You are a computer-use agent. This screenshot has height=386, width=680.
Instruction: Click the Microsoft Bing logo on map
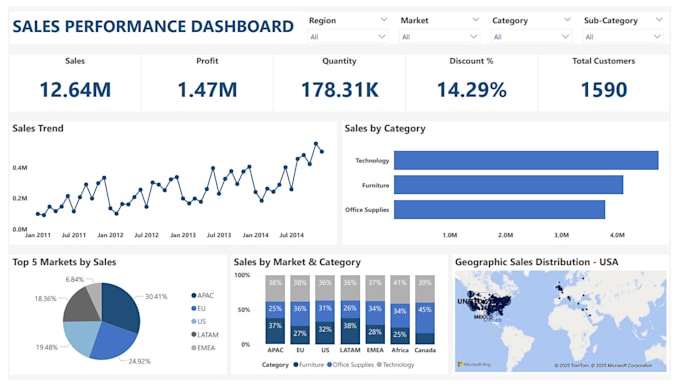point(474,364)
